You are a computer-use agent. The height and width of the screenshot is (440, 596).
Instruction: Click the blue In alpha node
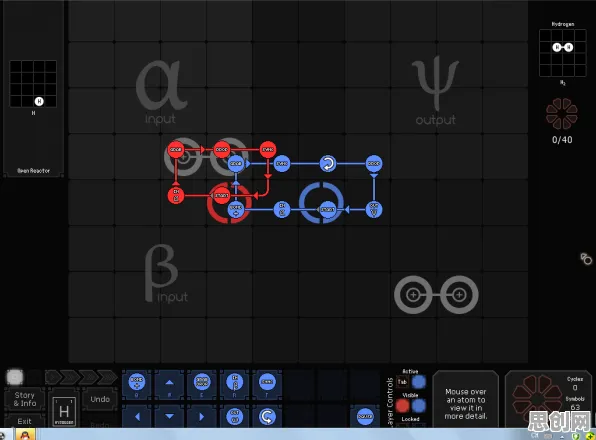(282, 210)
